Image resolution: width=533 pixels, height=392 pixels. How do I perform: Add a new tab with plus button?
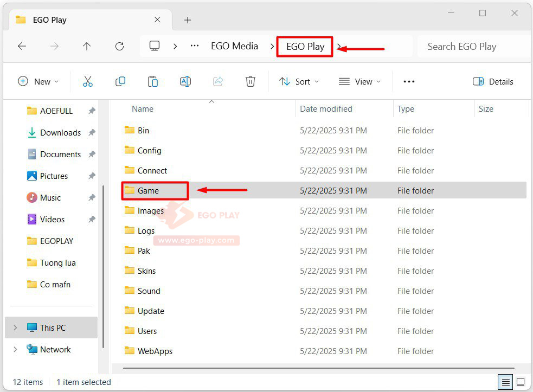tap(187, 20)
